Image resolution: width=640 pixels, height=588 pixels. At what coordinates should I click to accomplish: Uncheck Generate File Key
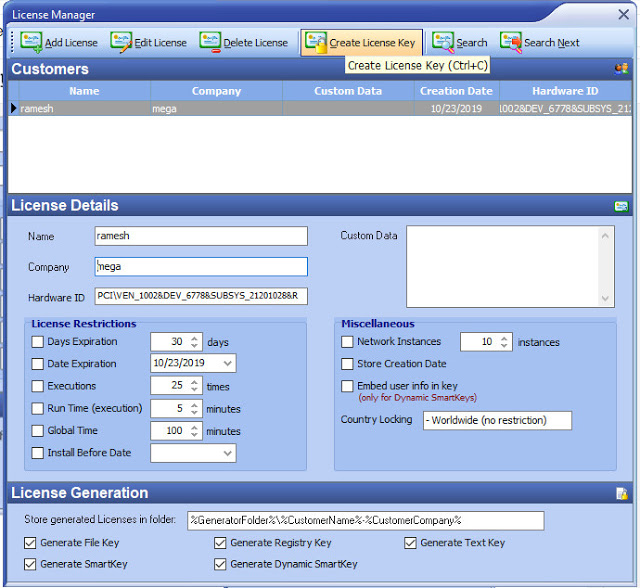point(30,543)
